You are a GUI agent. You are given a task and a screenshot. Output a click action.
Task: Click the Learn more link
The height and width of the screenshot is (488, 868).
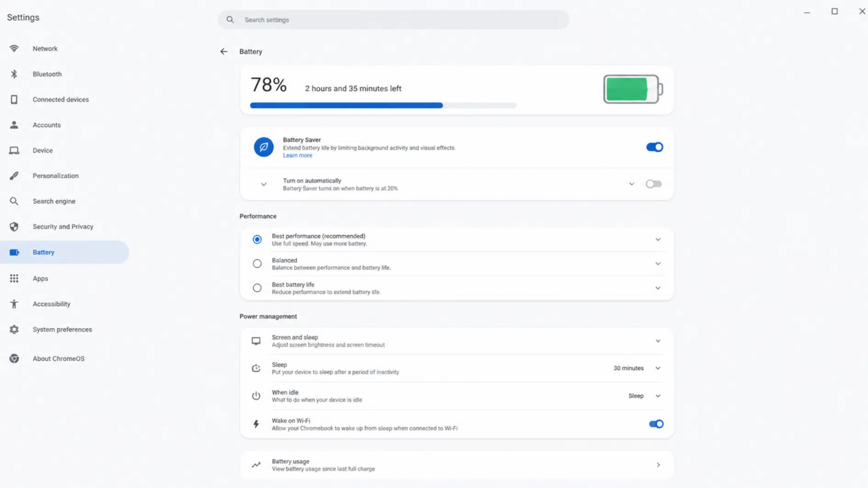point(298,156)
